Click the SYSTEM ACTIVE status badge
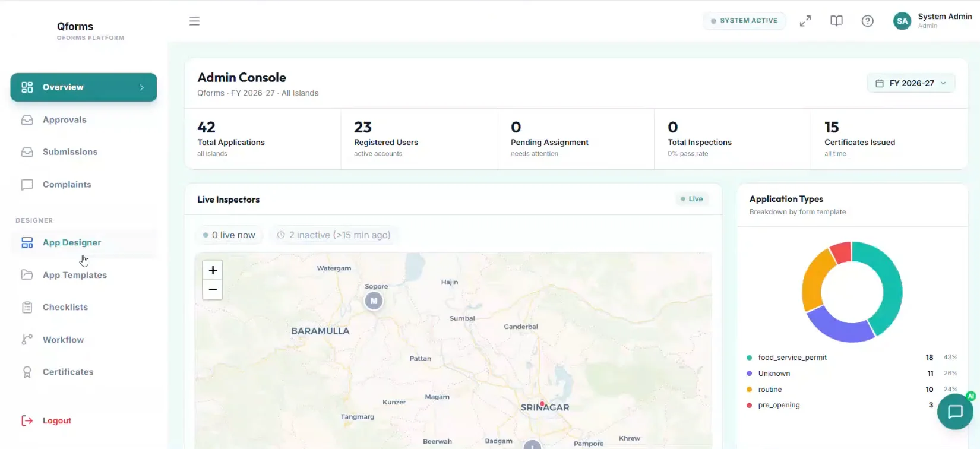The height and width of the screenshot is (449, 980). pos(744,21)
